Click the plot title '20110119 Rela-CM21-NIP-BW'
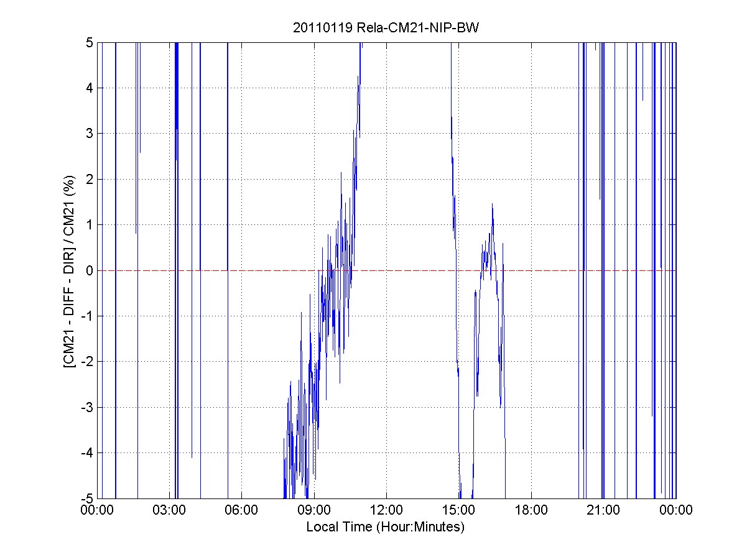Image resolution: width=747 pixels, height=560 pixels. click(x=386, y=29)
